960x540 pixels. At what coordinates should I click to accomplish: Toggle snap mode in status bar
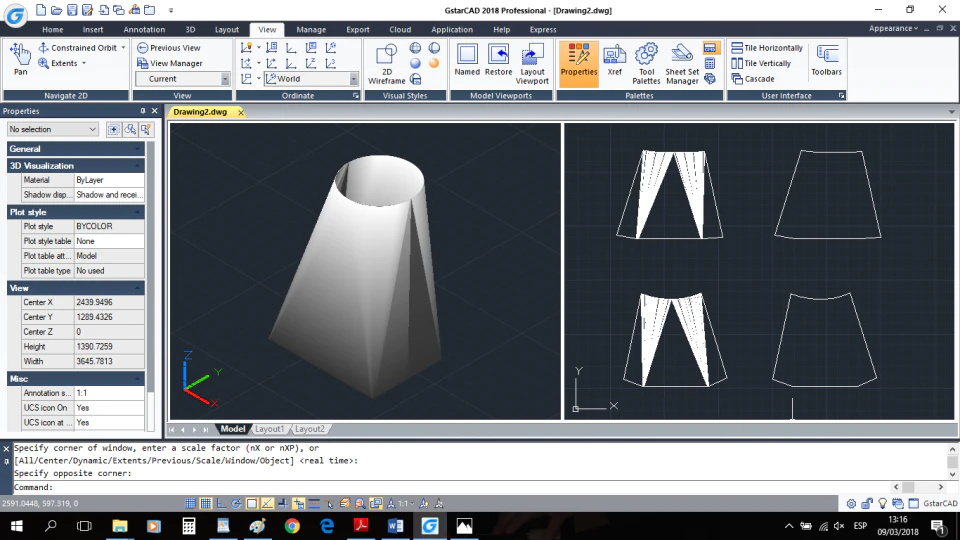tap(190, 504)
